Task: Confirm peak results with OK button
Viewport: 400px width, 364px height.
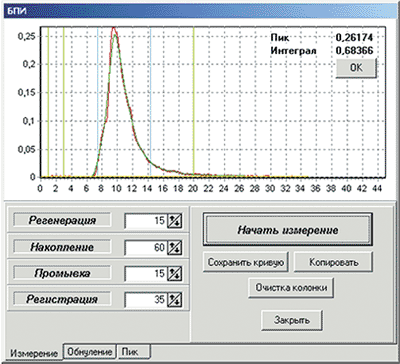Action: point(356,68)
